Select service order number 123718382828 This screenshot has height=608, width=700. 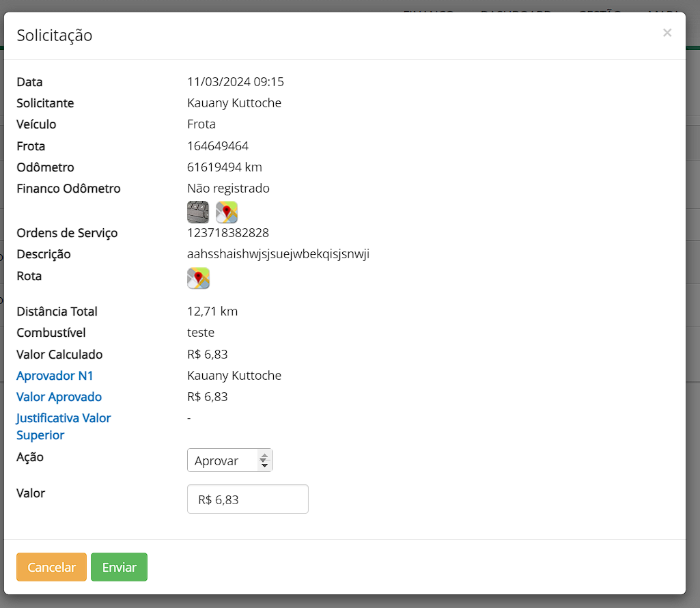pos(228,233)
